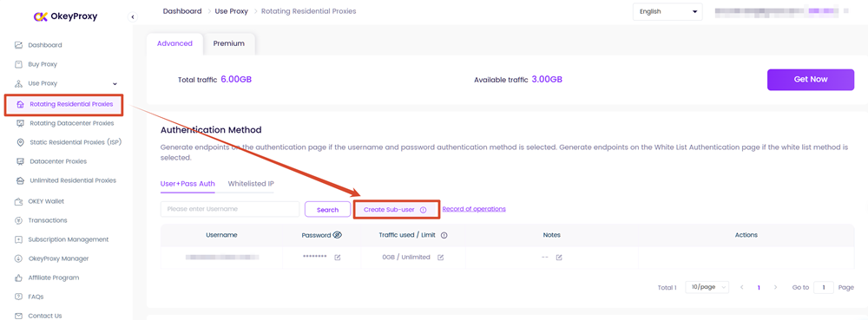Click the info icon beside Create Sub-user
Screen dimensions: 868x320
pyautogui.click(x=423, y=210)
